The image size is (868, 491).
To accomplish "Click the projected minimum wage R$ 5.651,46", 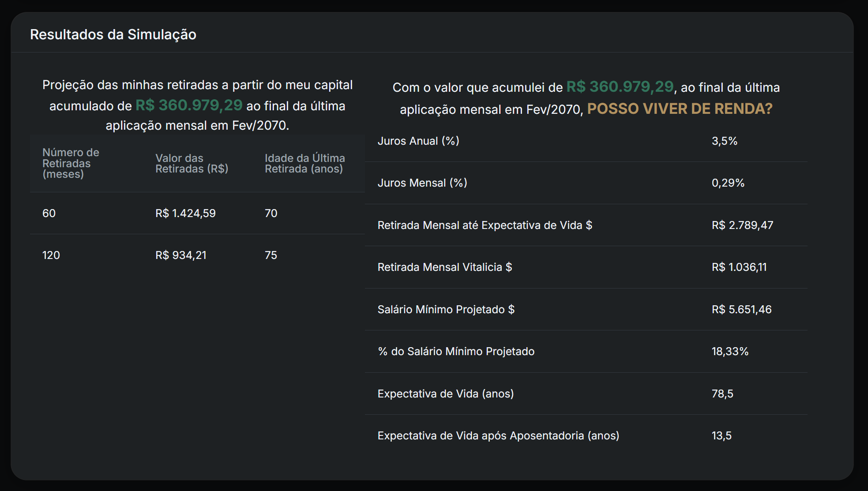I will (742, 309).
